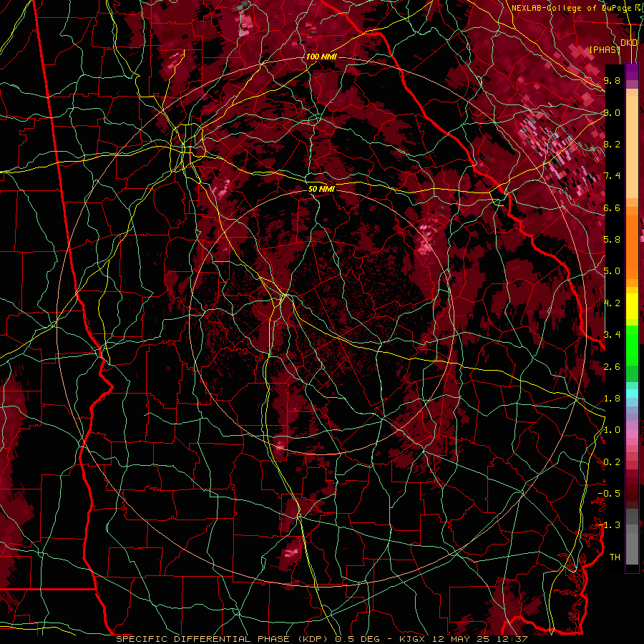Click the -1.3 value on the color scale

[x=609, y=525]
